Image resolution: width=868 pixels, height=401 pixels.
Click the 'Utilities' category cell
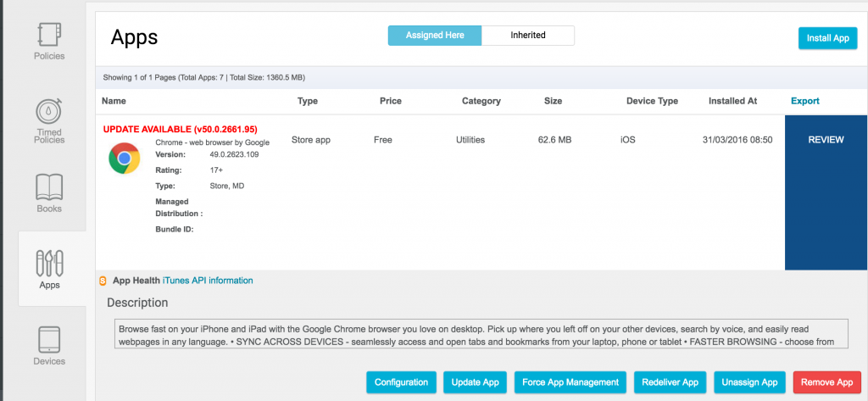(470, 140)
